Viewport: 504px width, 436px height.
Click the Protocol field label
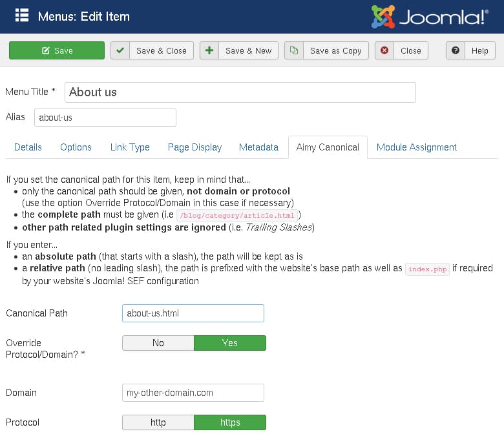click(23, 422)
